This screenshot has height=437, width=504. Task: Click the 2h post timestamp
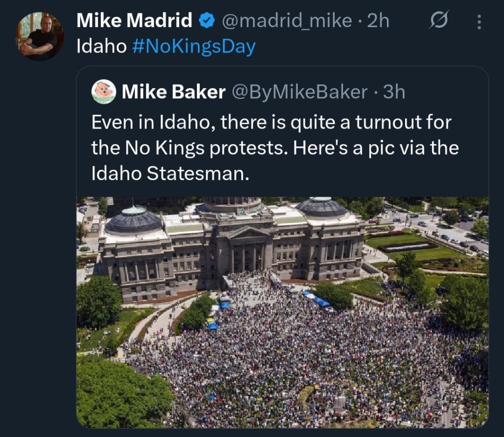[378, 21]
